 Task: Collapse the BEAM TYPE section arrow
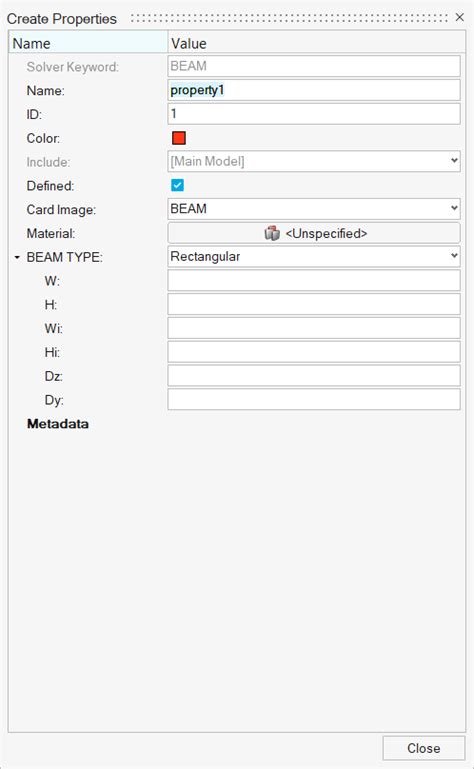17,257
